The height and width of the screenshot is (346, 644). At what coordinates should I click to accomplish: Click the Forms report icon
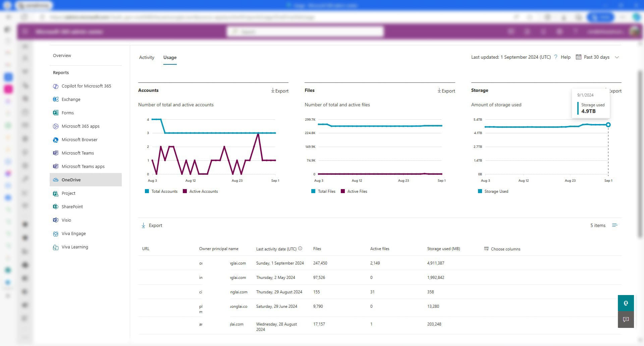point(56,113)
